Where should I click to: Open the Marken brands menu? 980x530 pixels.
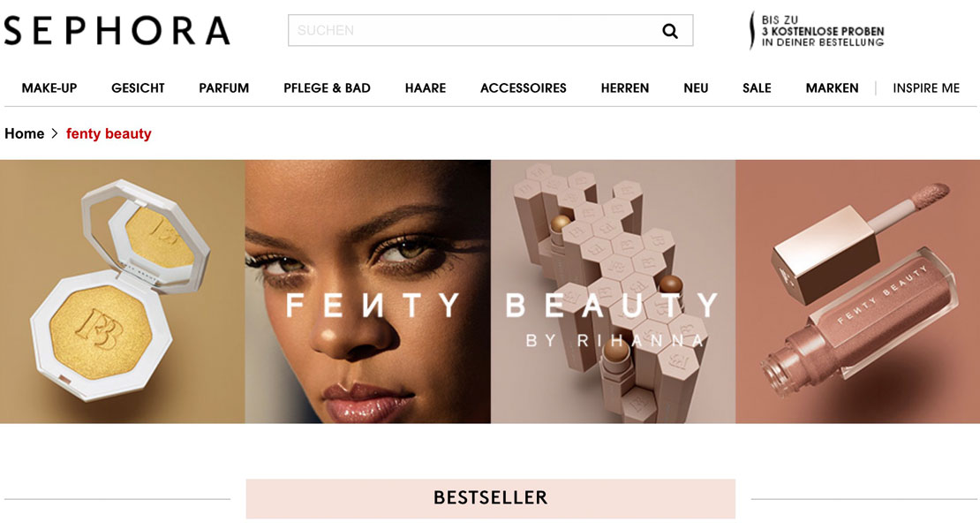click(x=832, y=88)
